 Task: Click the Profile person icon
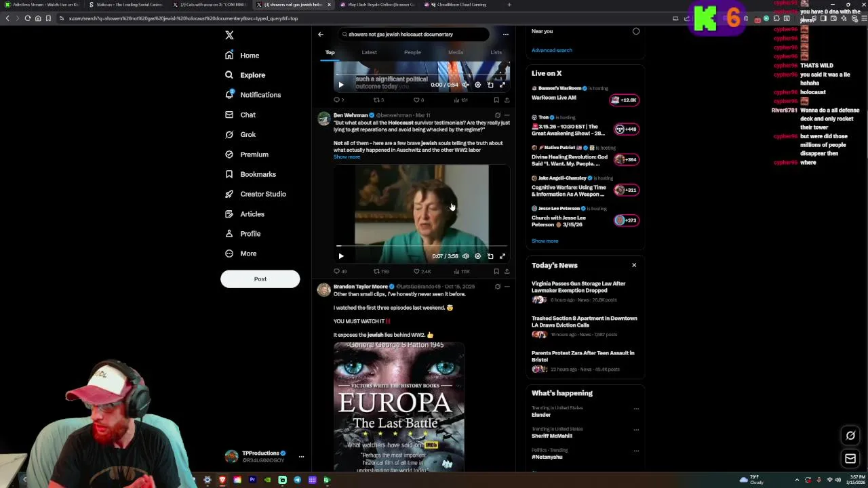(229, 234)
